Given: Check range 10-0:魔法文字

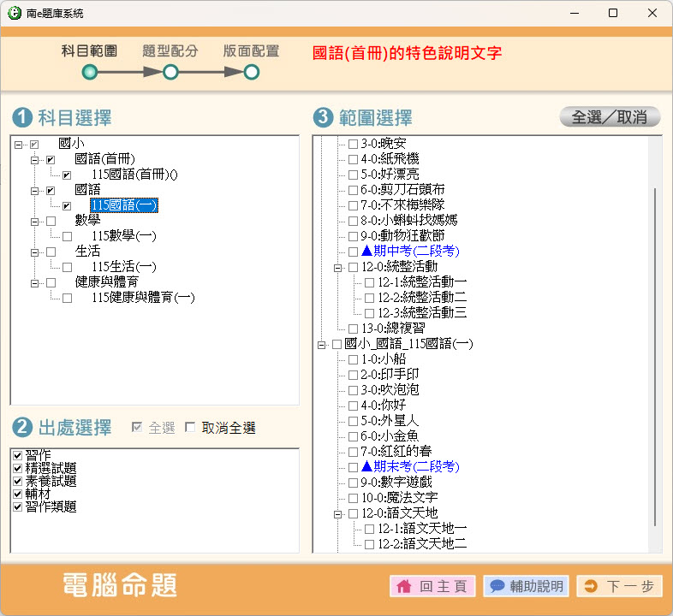Looking at the screenshot, I should [353, 499].
